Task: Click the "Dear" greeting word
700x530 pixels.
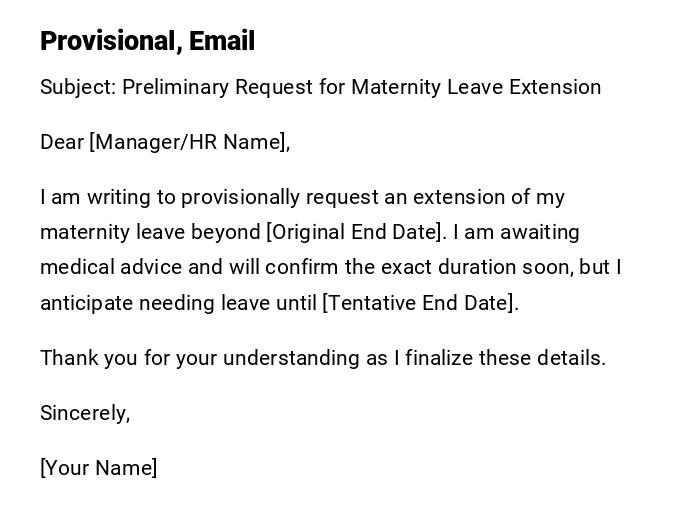Action: point(62,142)
